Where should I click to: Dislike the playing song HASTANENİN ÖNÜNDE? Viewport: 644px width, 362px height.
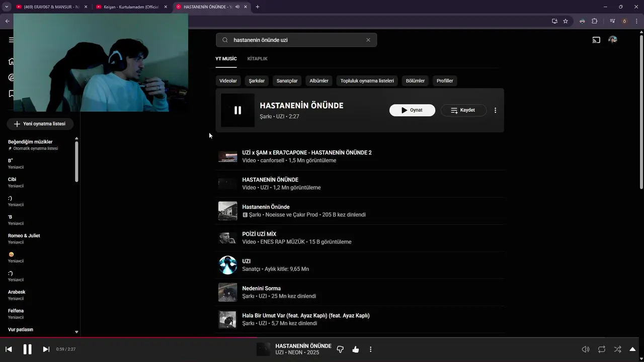(x=340, y=349)
